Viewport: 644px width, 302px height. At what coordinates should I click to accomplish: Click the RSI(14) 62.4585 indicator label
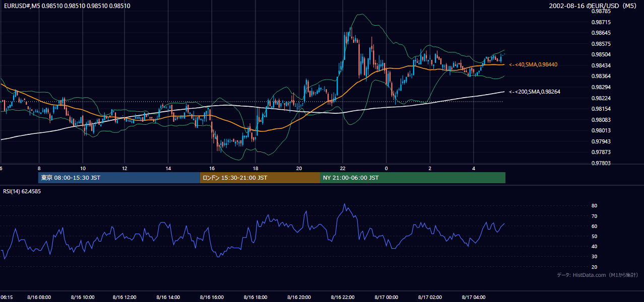(22, 191)
